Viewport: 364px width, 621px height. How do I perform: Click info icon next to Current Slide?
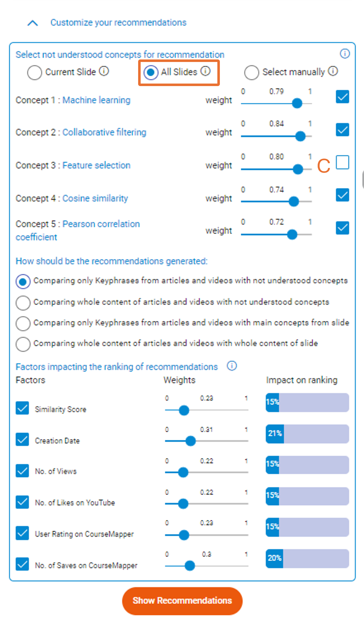click(104, 71)
